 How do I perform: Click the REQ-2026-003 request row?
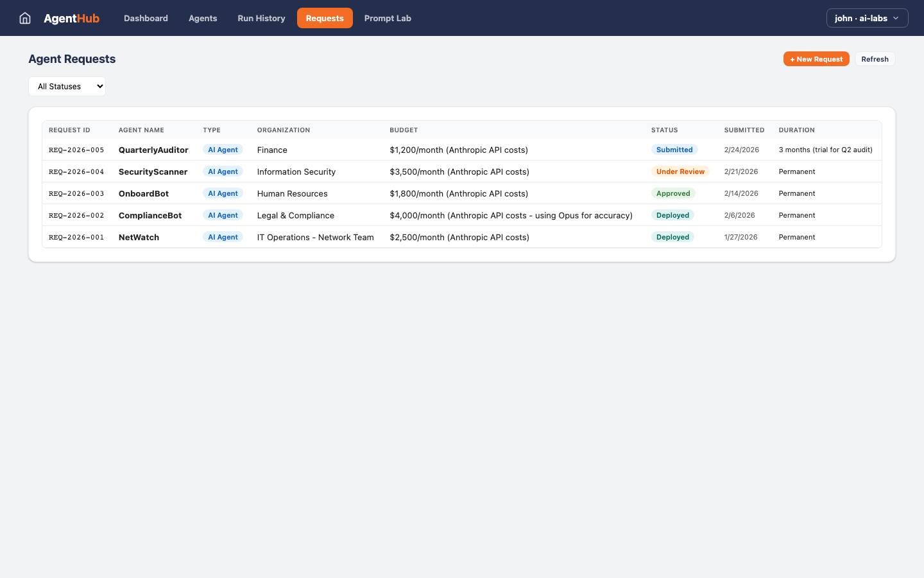(76, 193)
